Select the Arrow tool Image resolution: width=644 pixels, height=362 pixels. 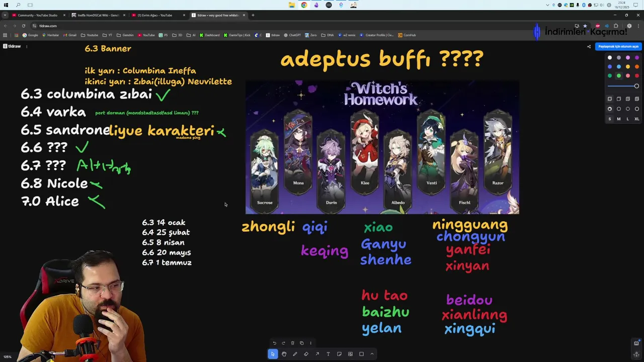click(317, 354)
